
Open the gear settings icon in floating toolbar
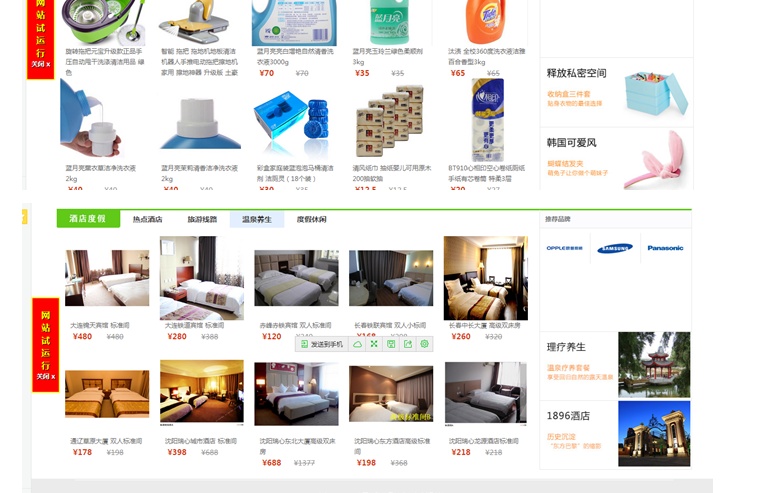(424, 344)
